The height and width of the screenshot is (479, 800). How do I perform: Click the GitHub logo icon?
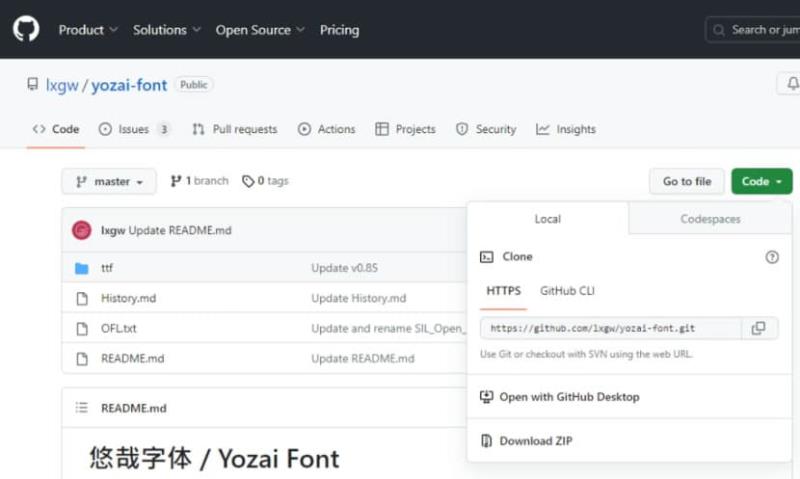[26, 29]
